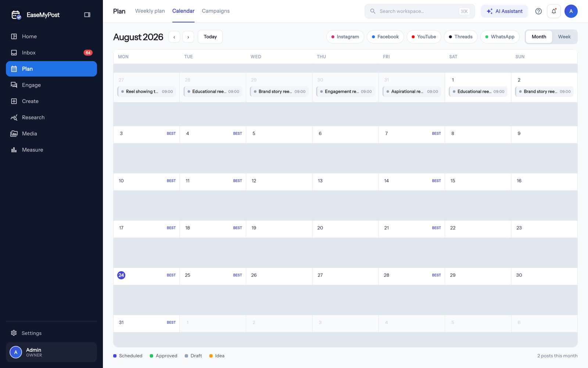The width and height of the screenshot is (588, 368).
Task: Toggle Threads channel filter
Action: tap(460, 37)
